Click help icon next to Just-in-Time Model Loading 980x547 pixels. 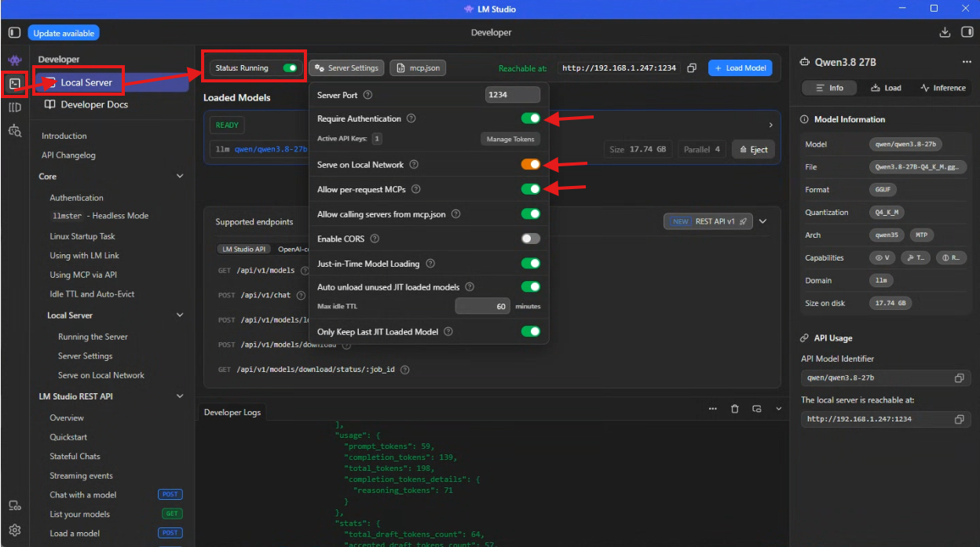430,264
